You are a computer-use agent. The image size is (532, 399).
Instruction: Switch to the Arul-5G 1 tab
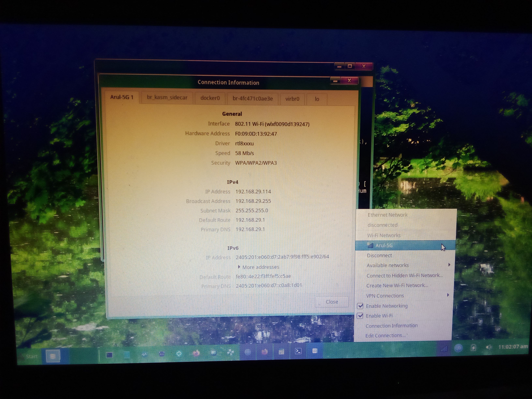122,97
